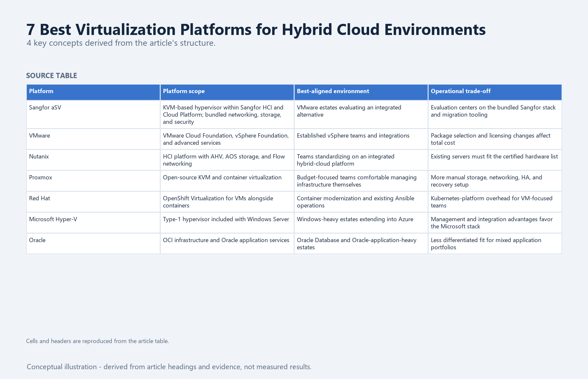
Task: Click the 'KVM-based hypervisor within Sangfor HCI' cell
Action: coord(227,114)
